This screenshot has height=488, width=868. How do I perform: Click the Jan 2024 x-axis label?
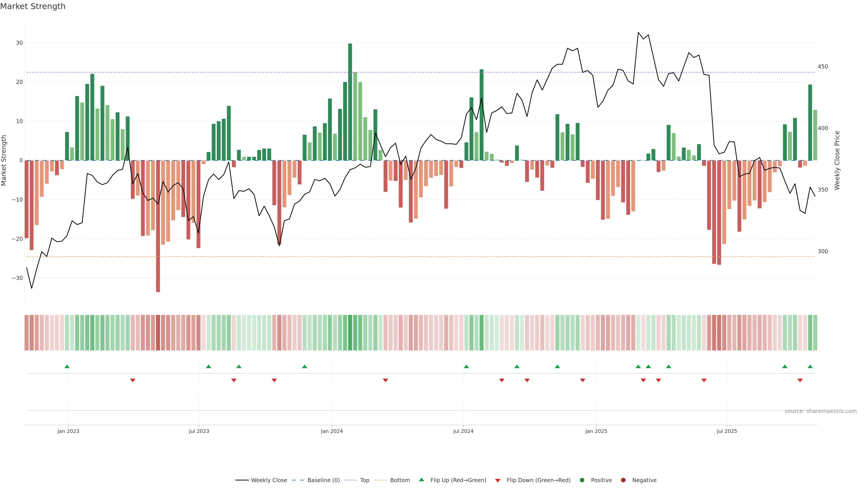point(332,432)
